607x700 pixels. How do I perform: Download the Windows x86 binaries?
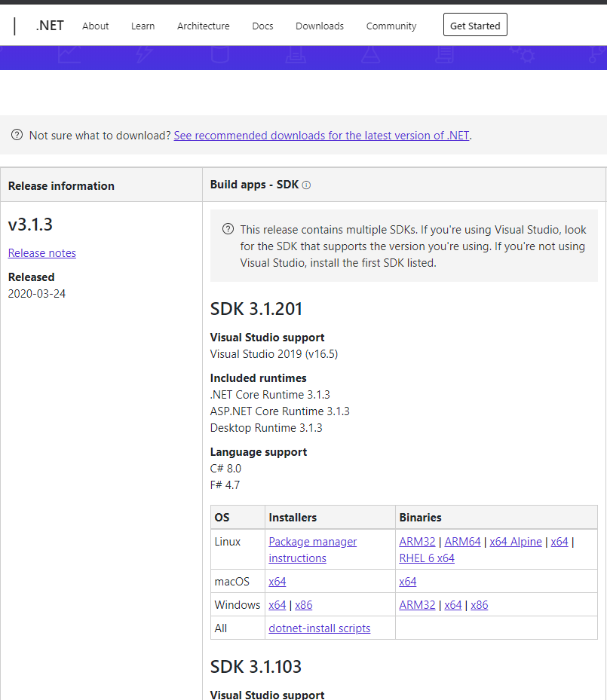click(x=480, y=604)
